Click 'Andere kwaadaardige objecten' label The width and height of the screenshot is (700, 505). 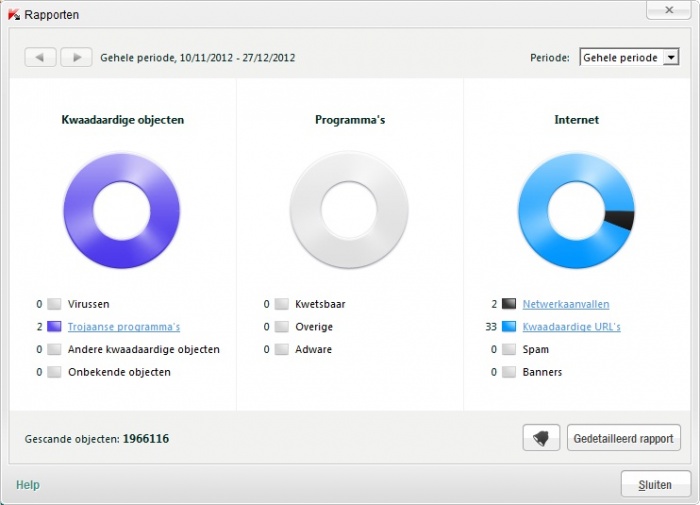144,349
